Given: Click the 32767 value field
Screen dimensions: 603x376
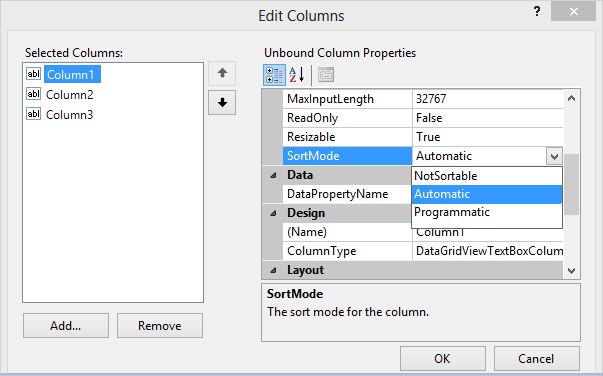Looking at the screenshot, I should click(488, 99).
